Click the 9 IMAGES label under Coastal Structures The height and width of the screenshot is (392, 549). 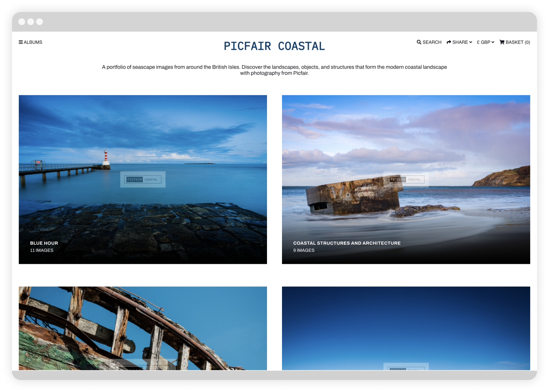coord(304,250)
